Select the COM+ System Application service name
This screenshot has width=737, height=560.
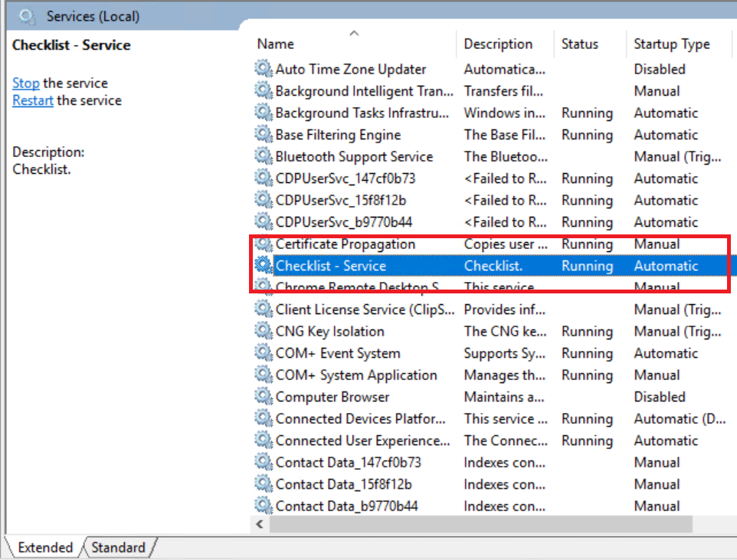point(356,375)
